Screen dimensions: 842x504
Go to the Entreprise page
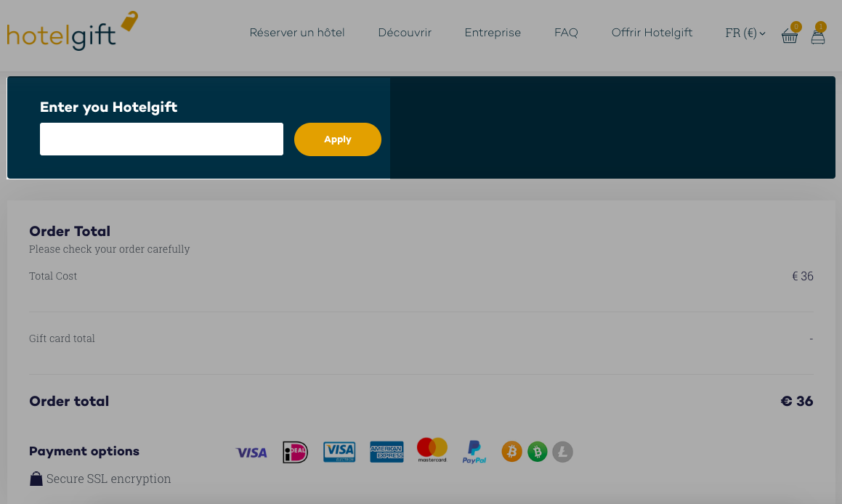point(493,33)
